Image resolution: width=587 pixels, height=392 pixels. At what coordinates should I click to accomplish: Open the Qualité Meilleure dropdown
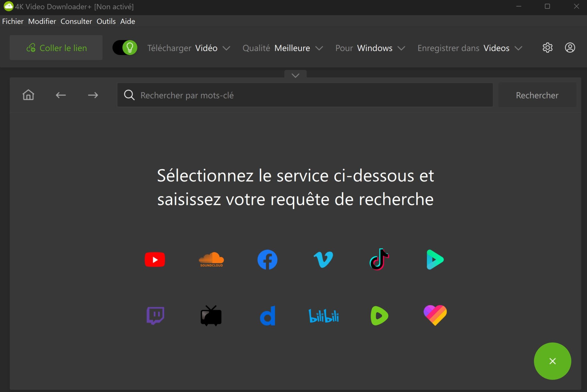click(283, 48)
